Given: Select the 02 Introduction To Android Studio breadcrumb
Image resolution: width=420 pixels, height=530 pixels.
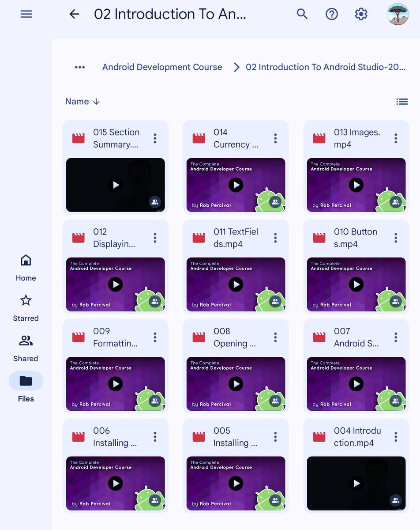Looking at the screenshot, I should [x=326, y=67].
